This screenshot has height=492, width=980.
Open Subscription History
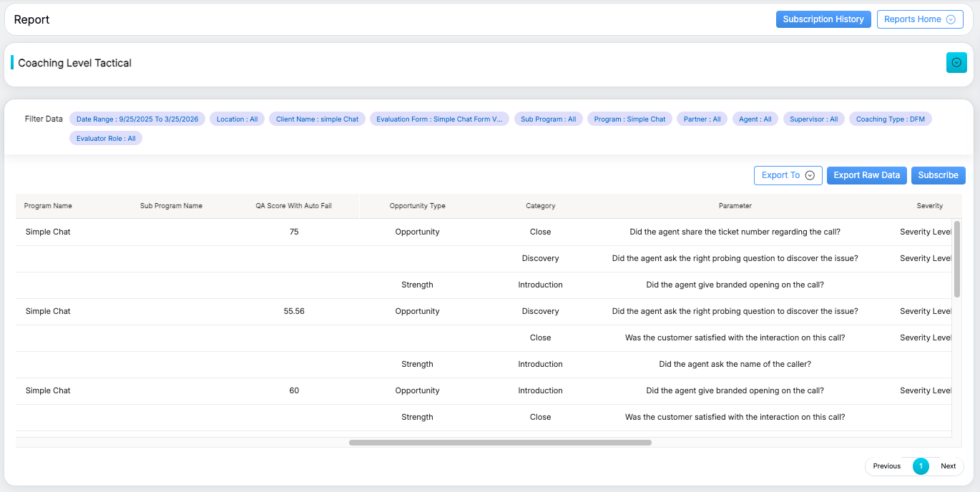[823, 19]
